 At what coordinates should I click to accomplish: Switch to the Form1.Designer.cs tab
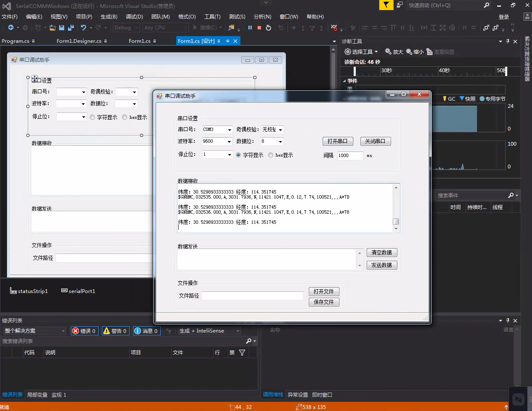click(79, 41)
